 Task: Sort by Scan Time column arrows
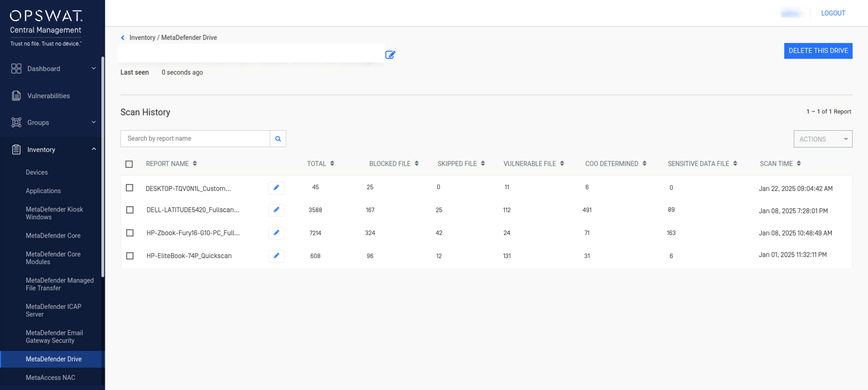tap(799, 163)
